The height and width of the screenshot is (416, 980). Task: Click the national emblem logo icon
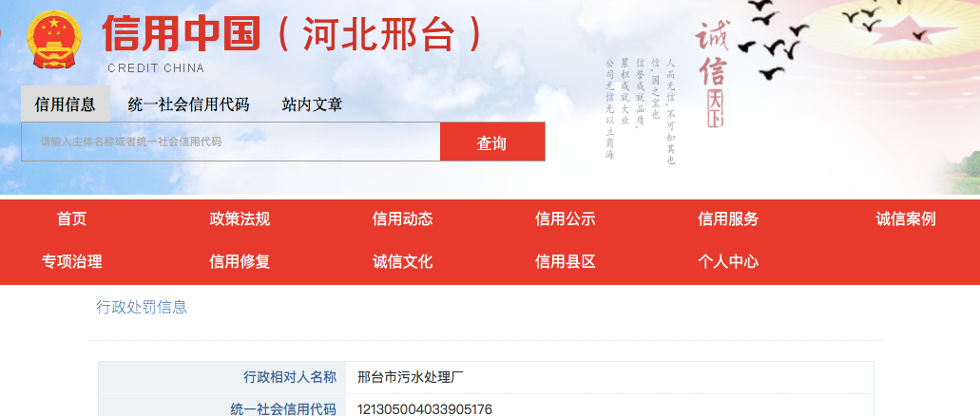(54, 40)
